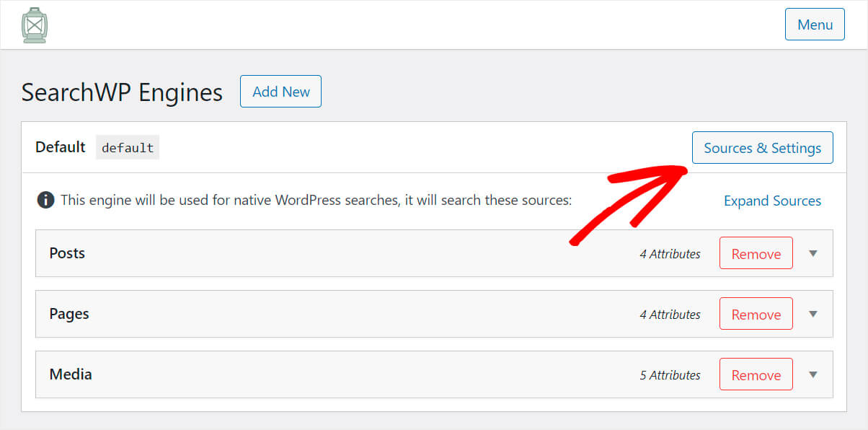Click '4 Attributes' in Posts row
868x430 pixels.
click(x=670, y=254)
